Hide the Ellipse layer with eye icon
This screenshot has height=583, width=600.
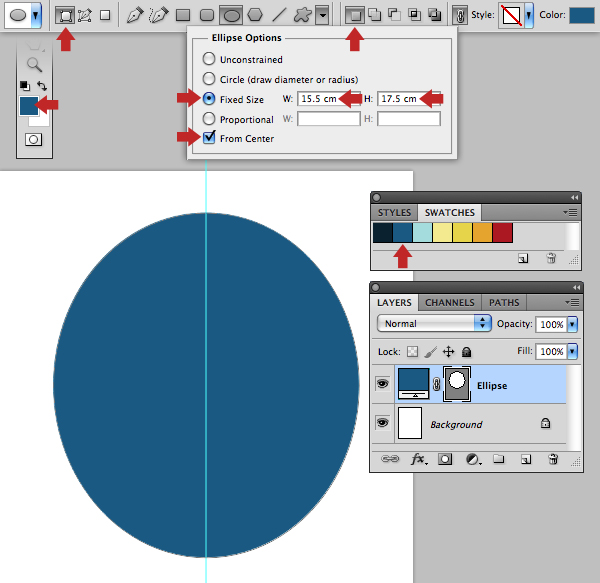click(382, 383)
